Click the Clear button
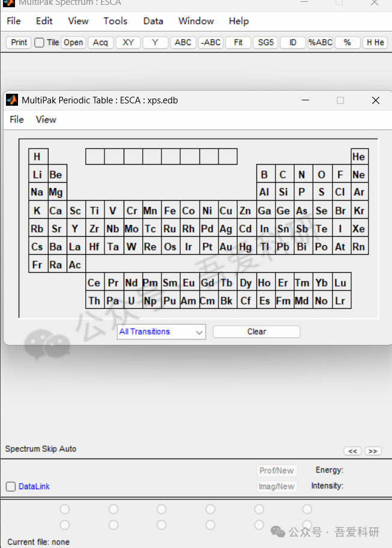 256,332
